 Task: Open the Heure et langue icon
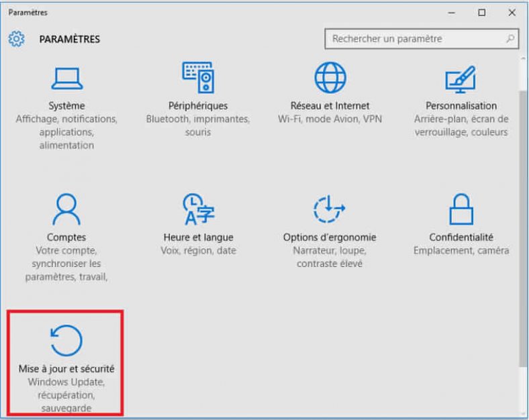(199, 209)
